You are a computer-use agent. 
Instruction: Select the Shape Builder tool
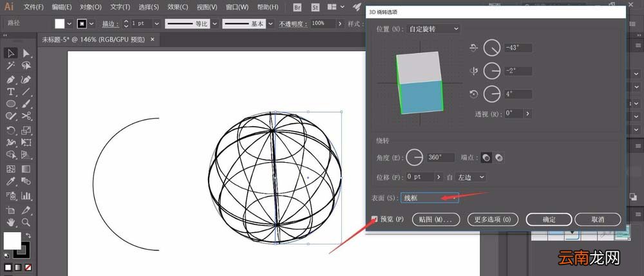coord(11,155)
